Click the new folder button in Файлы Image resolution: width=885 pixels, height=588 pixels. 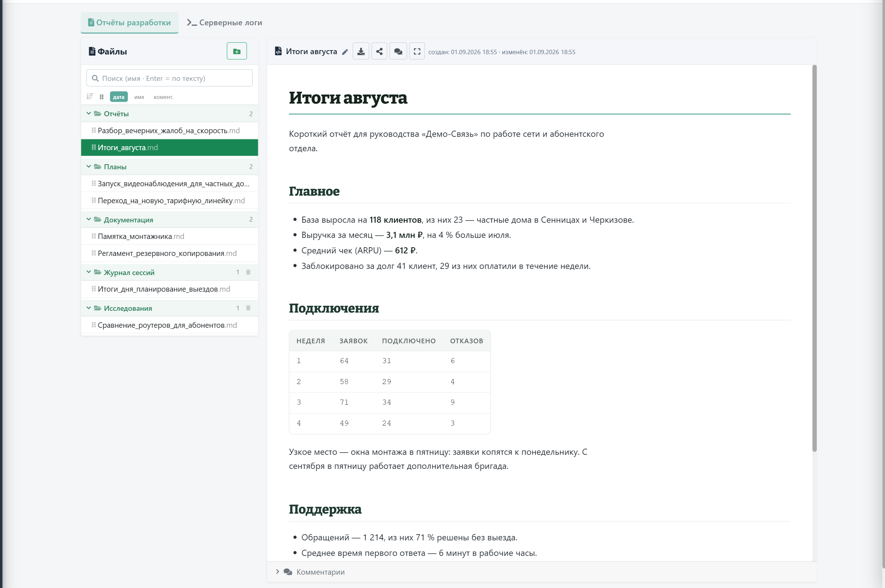pyautogui.click(x=237, y=51)
